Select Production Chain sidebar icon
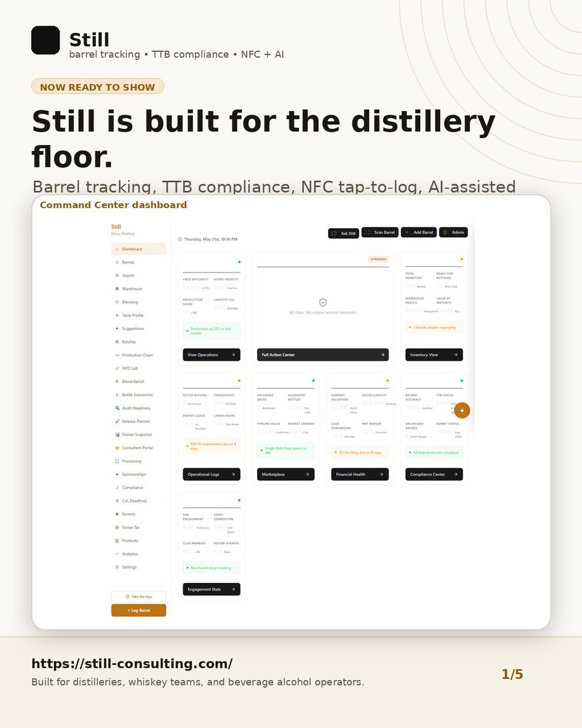Screen dimensions: 582x728 117,355
